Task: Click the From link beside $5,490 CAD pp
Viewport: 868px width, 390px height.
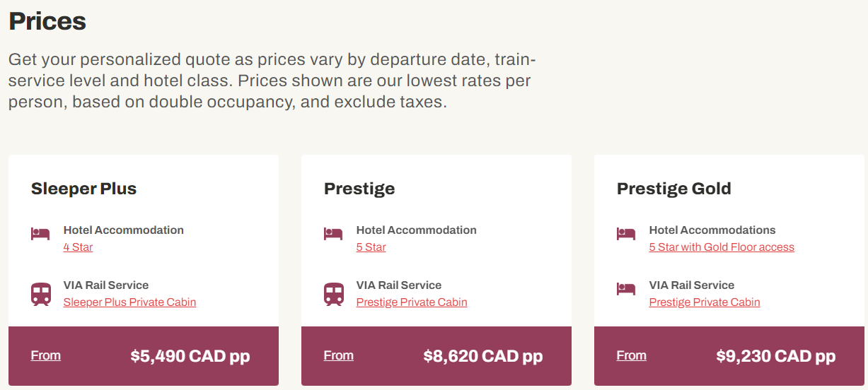Action: [x=46, y=355]
